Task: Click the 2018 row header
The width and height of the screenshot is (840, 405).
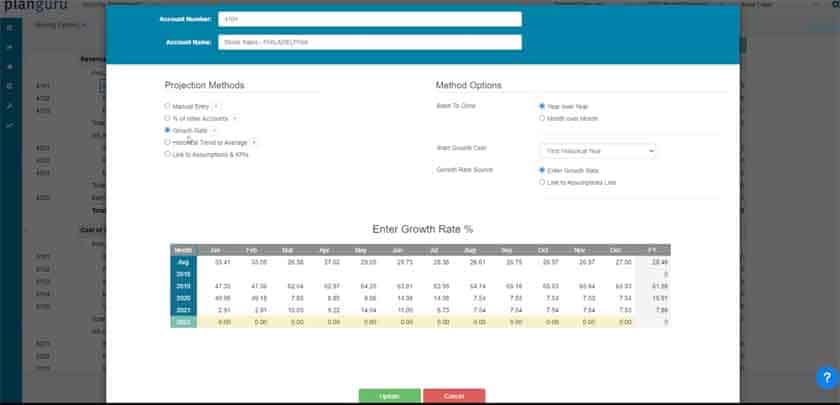Action: 183,274
